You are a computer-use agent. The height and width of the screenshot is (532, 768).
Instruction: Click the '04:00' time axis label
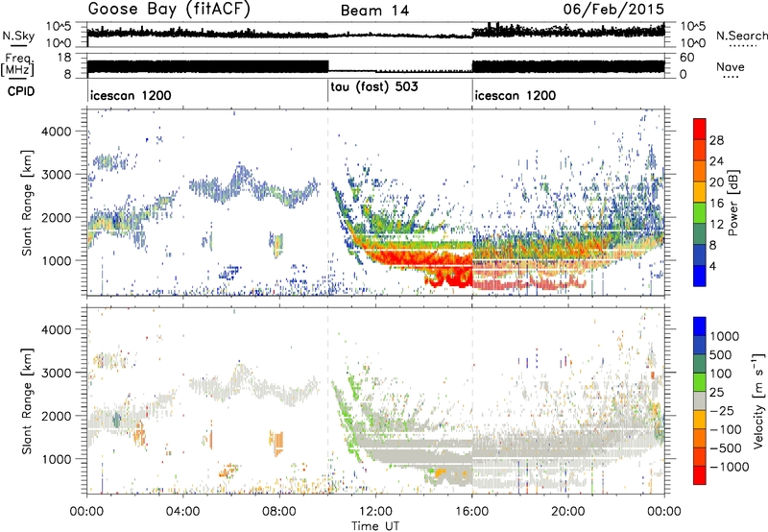pyautogui.click(x=183, y=512)
